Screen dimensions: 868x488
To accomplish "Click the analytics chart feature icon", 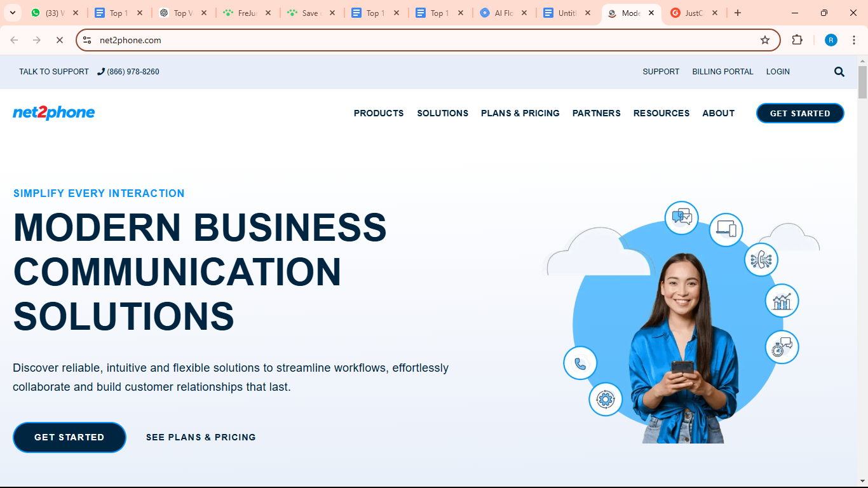I will click(782, 301).
